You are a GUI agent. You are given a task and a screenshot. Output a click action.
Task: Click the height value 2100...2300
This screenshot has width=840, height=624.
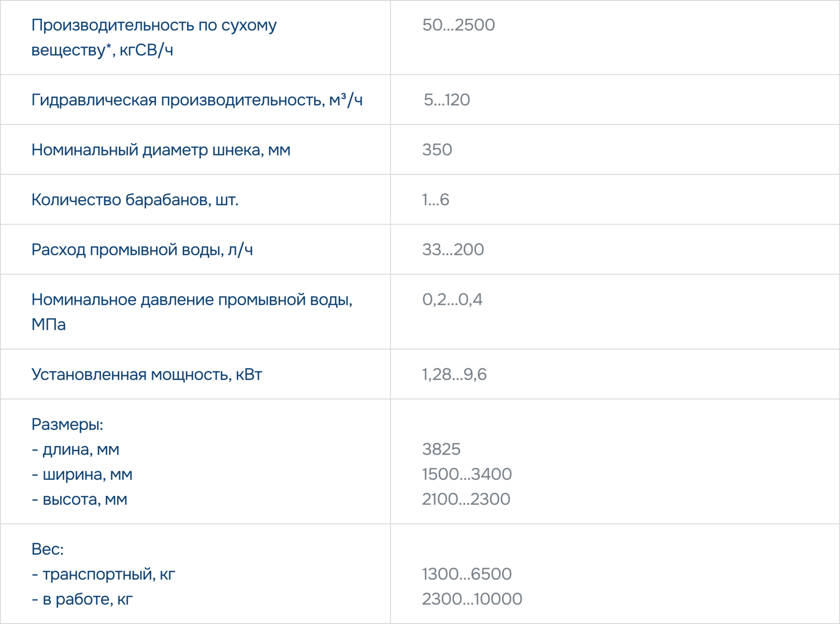[x=465, y=499]
